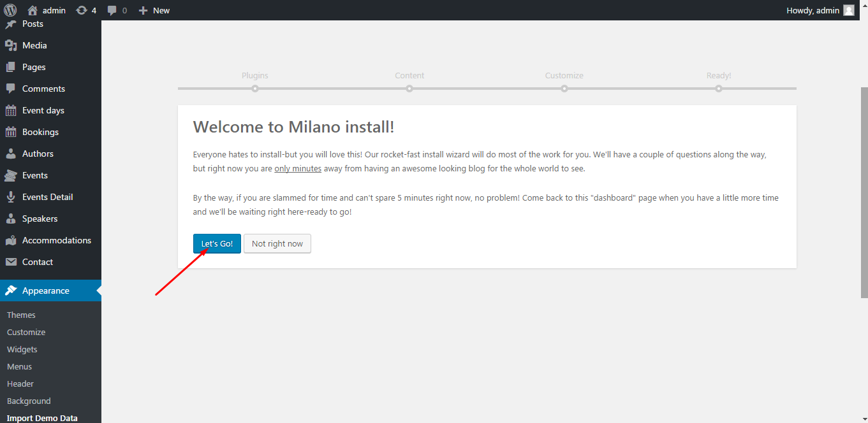The image size is (868, 423).
Task: Click the admin site name link
Action: click(x=54, y=10)
